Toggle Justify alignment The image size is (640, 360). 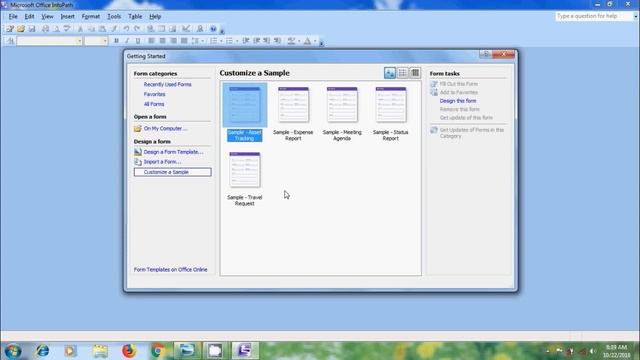[x=184, y=41]
